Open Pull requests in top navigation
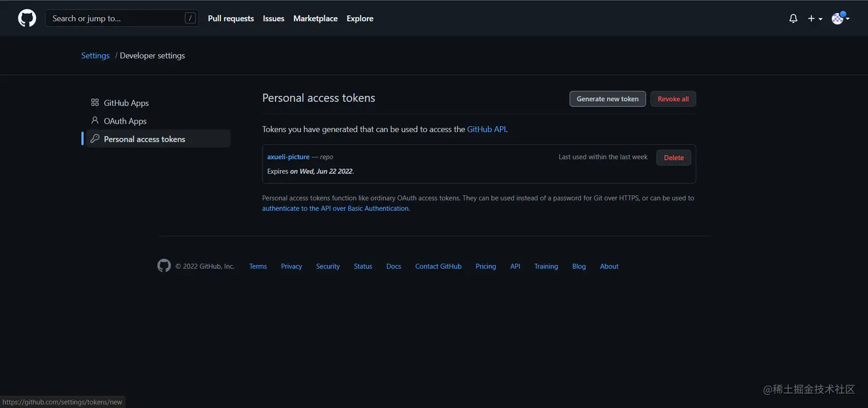The height and width of the screenshot is (408, 868). click(x=231, y=18)
